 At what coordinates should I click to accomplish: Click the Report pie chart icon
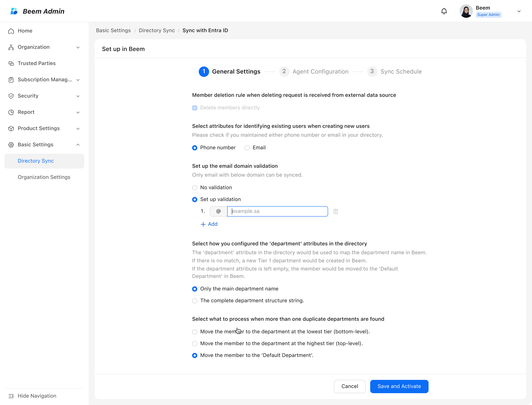pyautogui.click(x=11, y=112)
